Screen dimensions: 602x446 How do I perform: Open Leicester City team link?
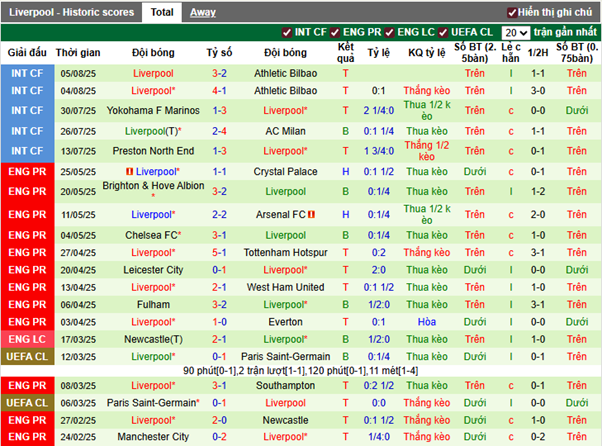(153, 270)
